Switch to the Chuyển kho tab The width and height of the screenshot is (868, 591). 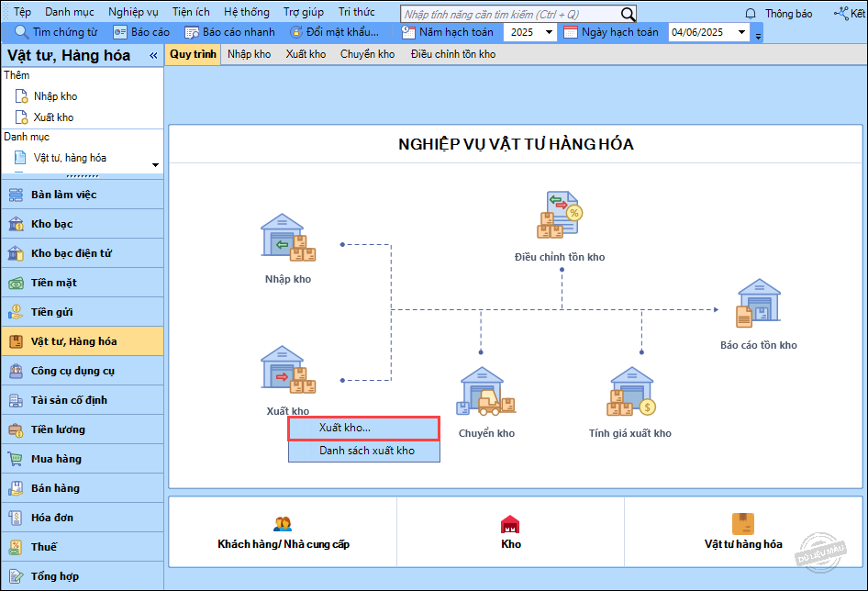[x=368, y=54]
